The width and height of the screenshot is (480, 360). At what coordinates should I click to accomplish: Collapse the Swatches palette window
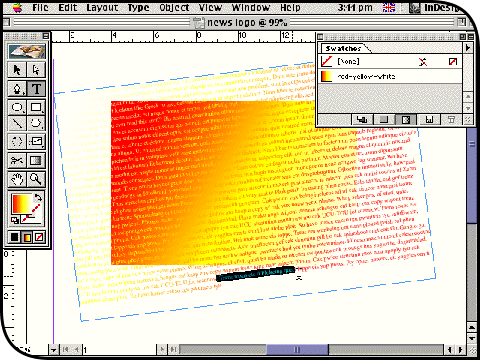coord(471,36)
